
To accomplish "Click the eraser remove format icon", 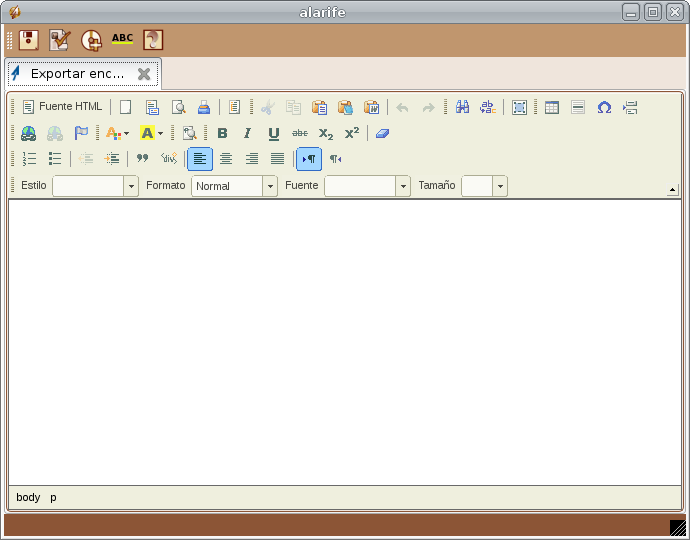I will click(x=382, y=133).
